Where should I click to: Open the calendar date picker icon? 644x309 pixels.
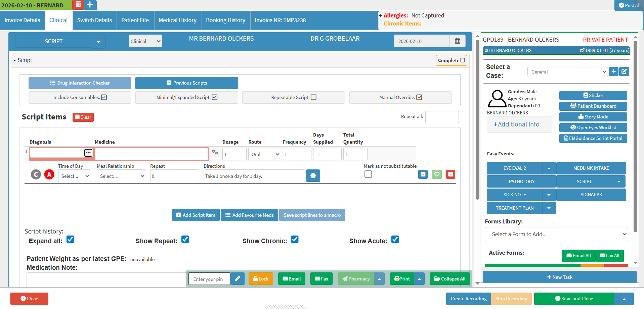(x=457, y=41)
